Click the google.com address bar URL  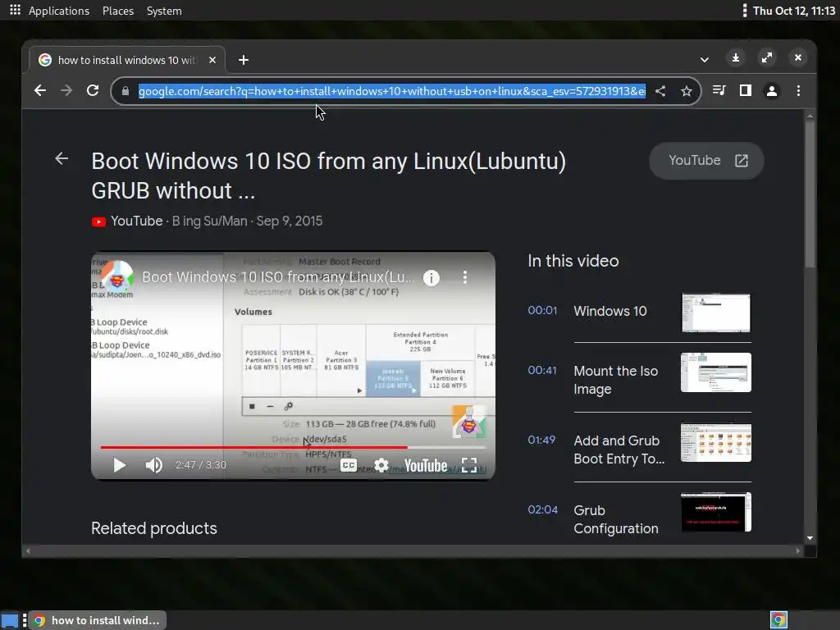coord(391,91)
